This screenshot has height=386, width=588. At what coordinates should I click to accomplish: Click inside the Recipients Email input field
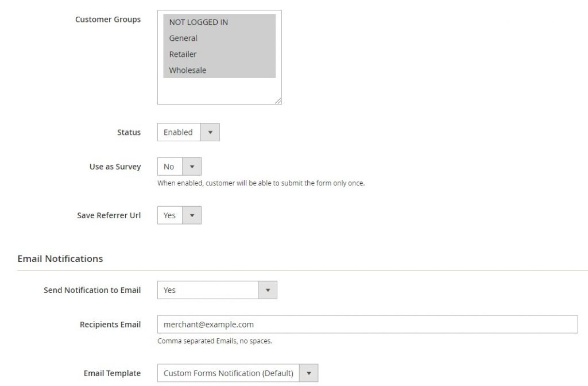(x=367, y=324)
